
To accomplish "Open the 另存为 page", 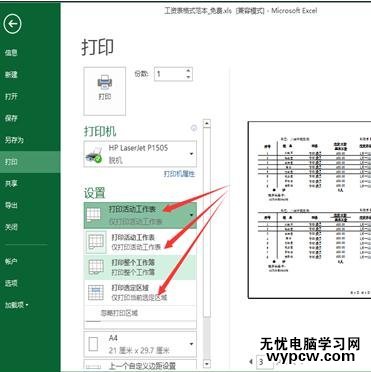I will (x=14, y=140).
